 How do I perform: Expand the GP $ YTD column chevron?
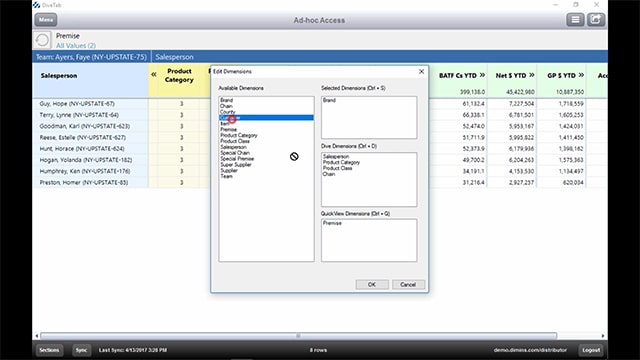coord(581,75)
